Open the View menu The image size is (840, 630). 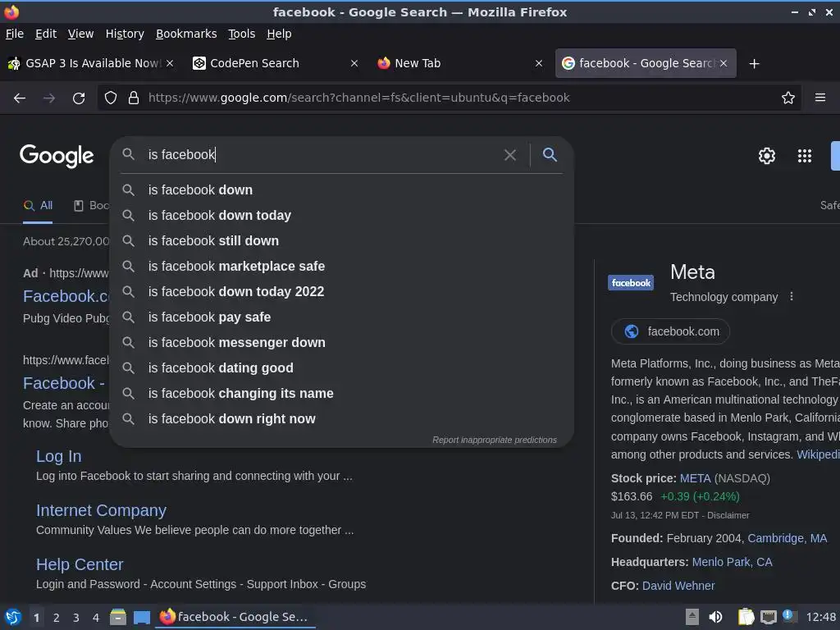point(80,34)
